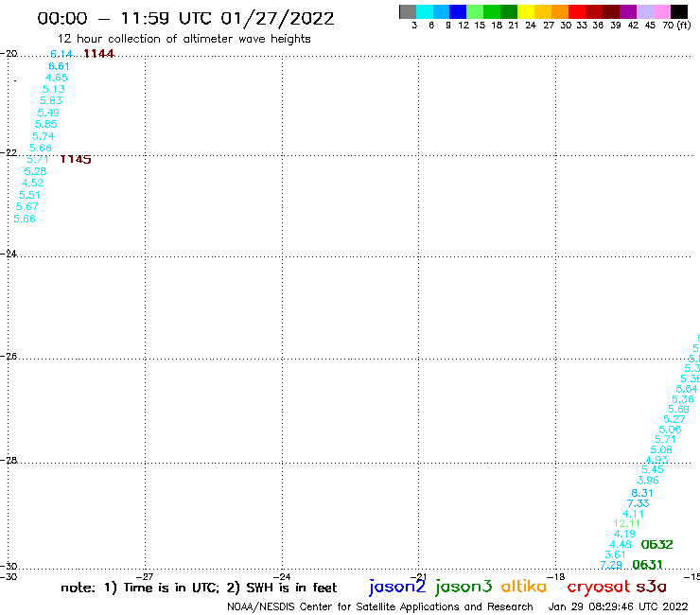700x615 pixels.
Task: Click the 8.31 wave height value
Action: pyautogui.click(x=642, y=493)
